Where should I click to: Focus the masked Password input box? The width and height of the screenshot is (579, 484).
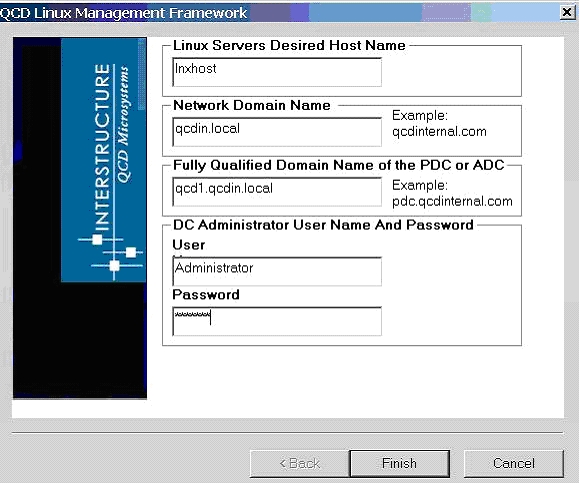277,321
